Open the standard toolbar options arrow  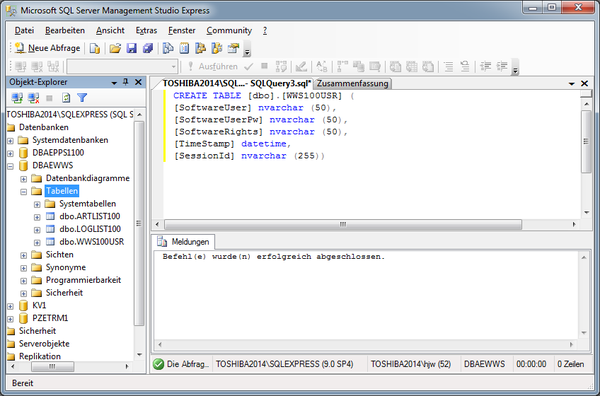tap(247, 51)
